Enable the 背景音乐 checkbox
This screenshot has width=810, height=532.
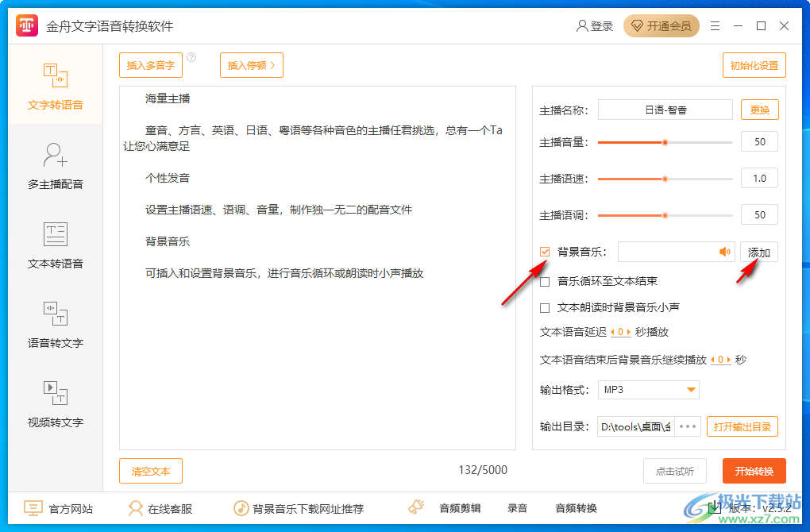point(544,251)
